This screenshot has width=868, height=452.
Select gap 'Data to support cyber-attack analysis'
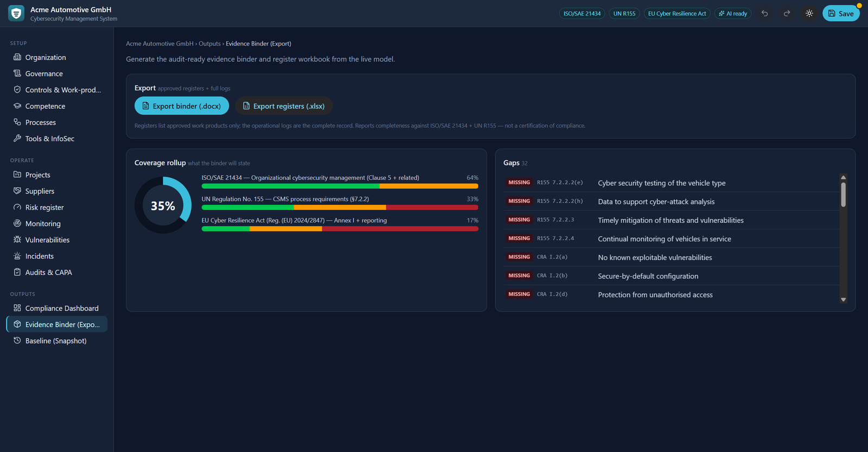tap(671, 201)
